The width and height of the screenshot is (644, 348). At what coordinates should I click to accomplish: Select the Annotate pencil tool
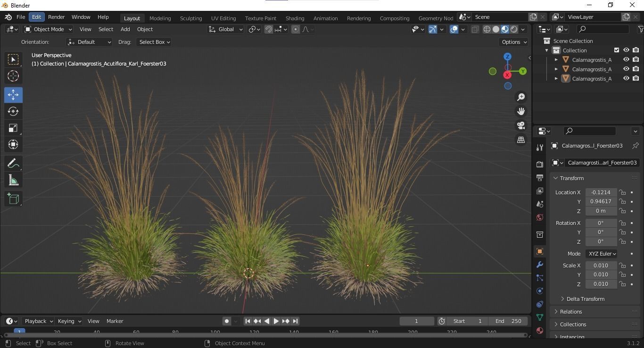click(13, 164)
